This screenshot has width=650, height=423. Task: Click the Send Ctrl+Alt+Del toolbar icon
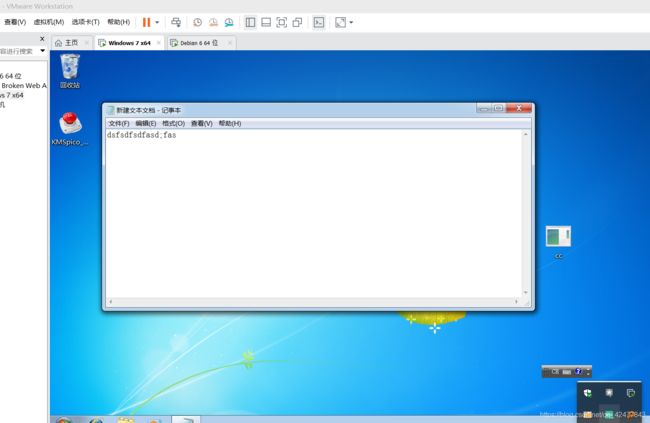coord(176,22)
